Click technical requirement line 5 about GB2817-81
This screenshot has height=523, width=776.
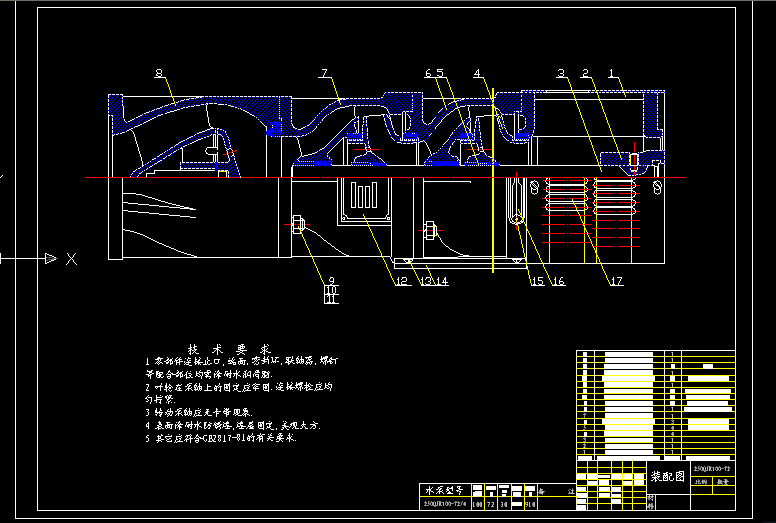[x=223, y=438]
